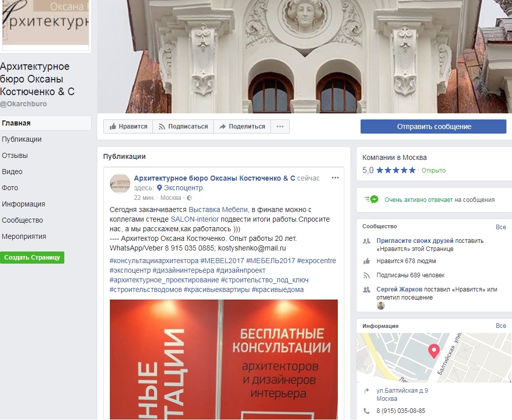The height and width of the screenshot is (420, 512).
Task: Click the Отправить сообщение button
Action: [434, 127]
